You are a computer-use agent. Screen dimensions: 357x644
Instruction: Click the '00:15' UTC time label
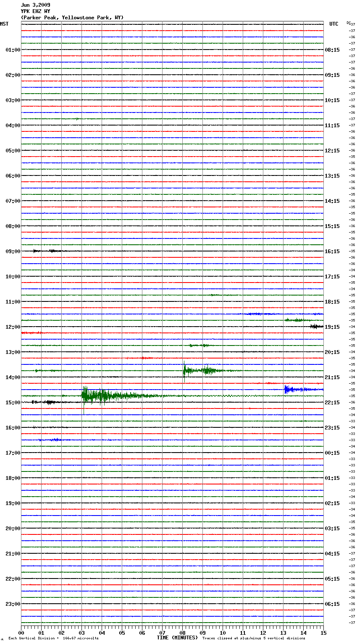pos(332,453)
